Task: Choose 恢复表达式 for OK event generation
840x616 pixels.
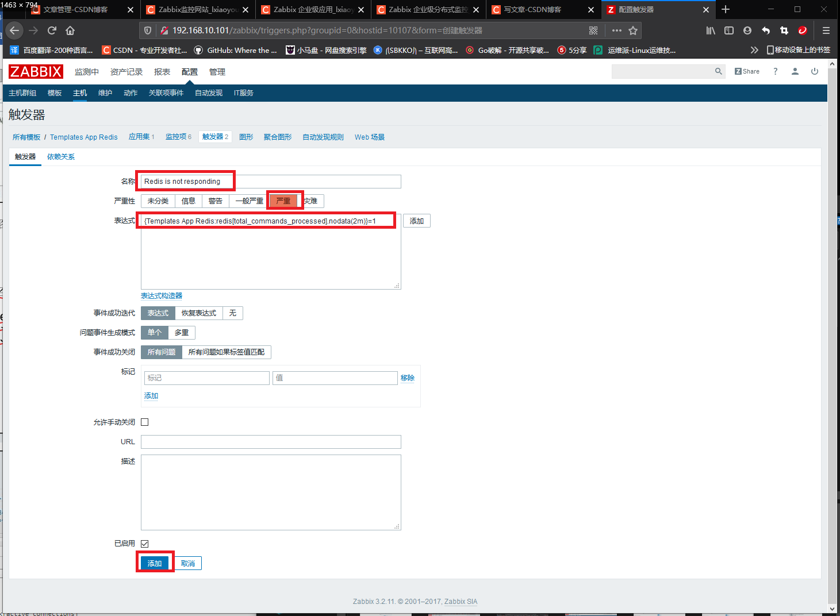Action: tap(199, 313)
